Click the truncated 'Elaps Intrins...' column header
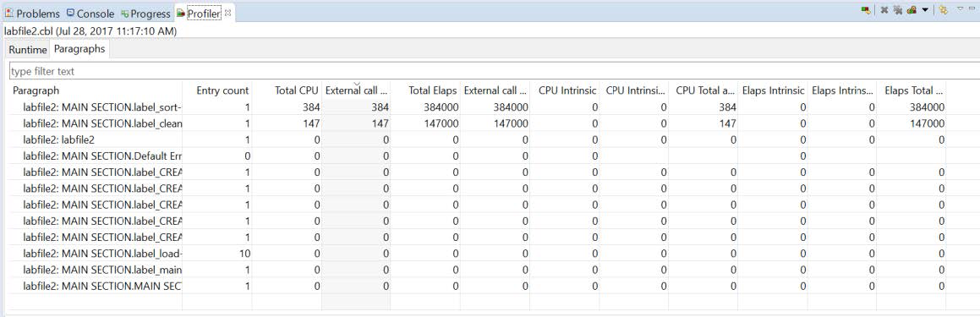The image size is (980, 317). [x=842, y=90]
